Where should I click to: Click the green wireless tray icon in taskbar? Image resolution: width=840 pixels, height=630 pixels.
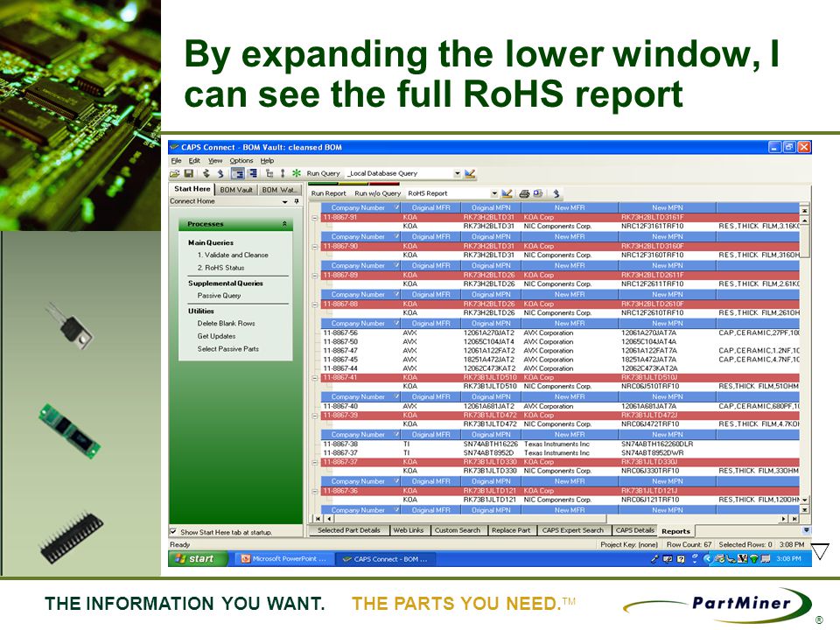[754, 559]
